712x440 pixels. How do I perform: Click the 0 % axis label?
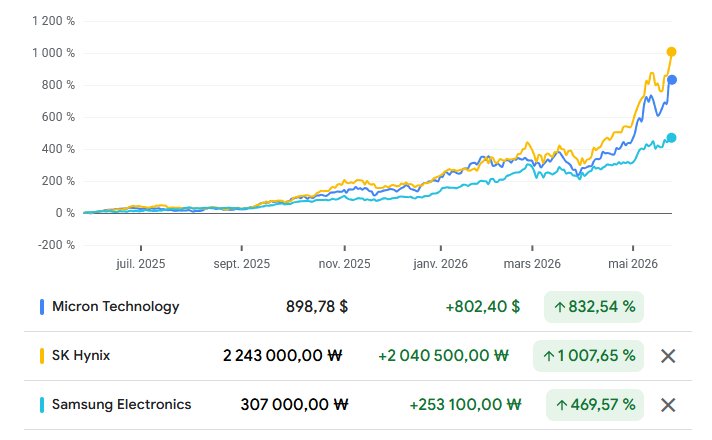65,213
